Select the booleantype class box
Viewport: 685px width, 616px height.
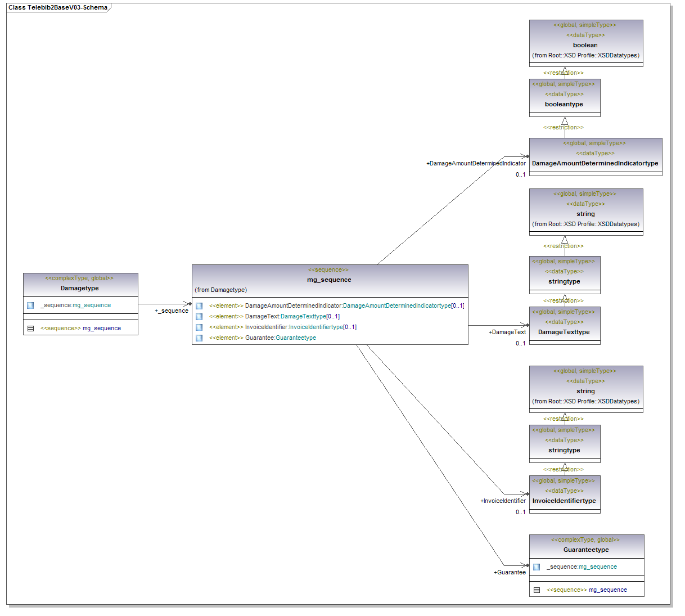pos(564,104)
